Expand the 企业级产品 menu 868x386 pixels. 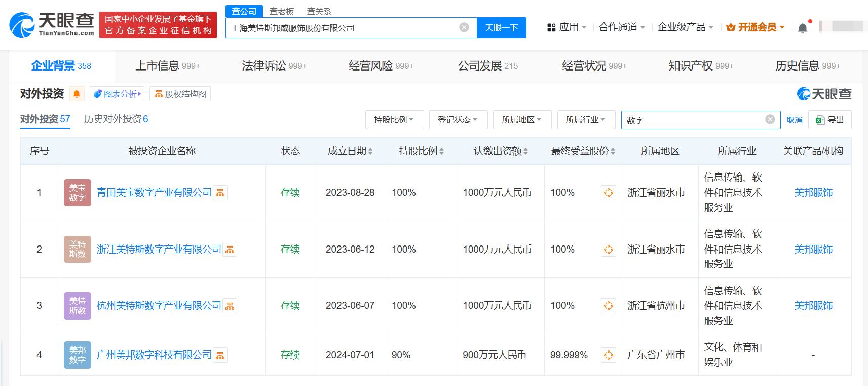(686, 27)
